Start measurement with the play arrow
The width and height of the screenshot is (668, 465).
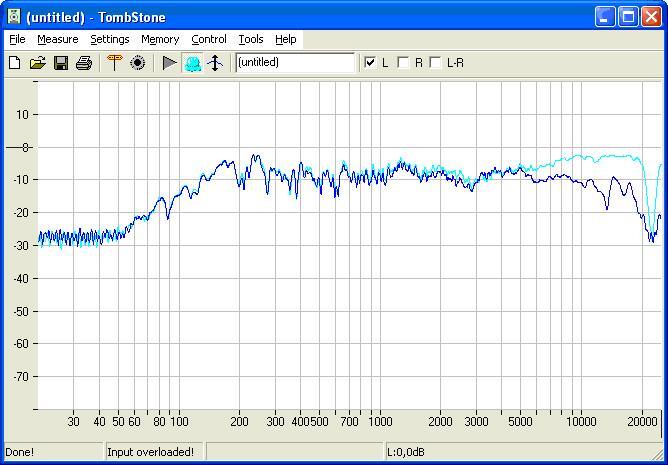click(169, 63)
